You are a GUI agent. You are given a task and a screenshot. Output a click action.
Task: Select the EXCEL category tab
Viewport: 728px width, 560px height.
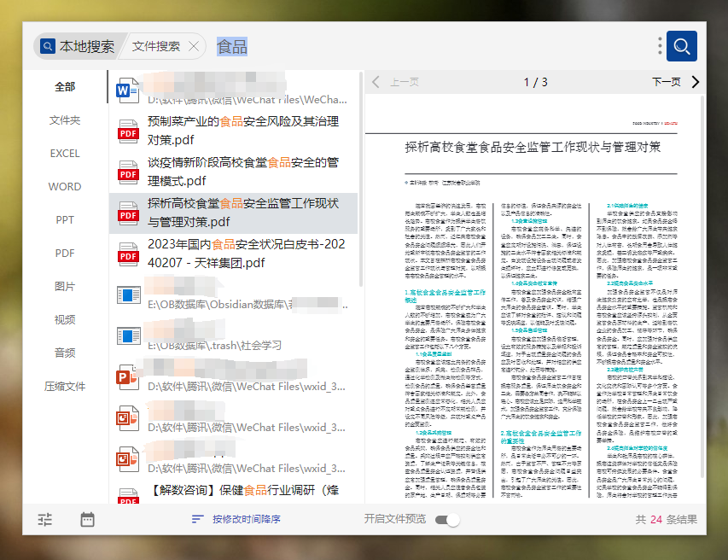[x=65, y=154]
